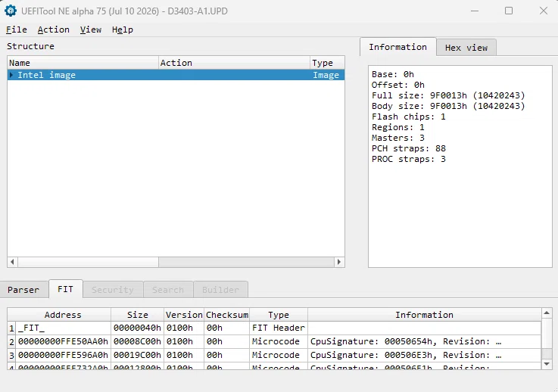Click the FIT Header type cell

tap(279, 328)
